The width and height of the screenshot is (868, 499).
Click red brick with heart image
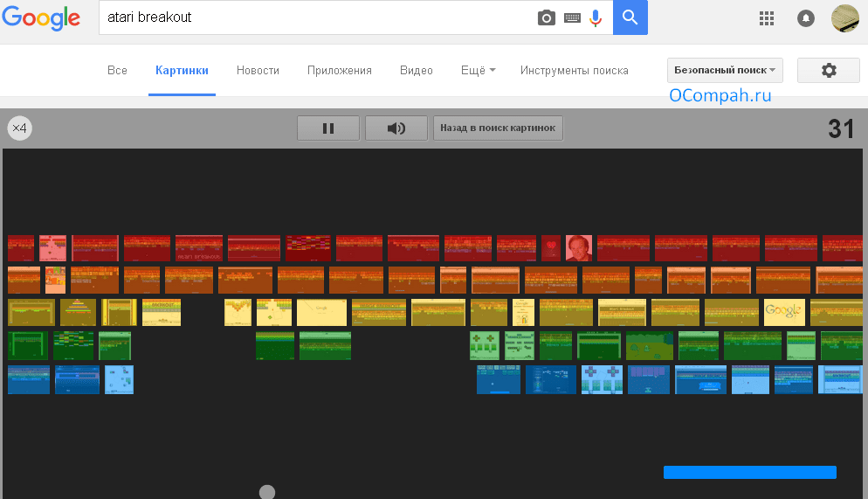tap(551, 247)
